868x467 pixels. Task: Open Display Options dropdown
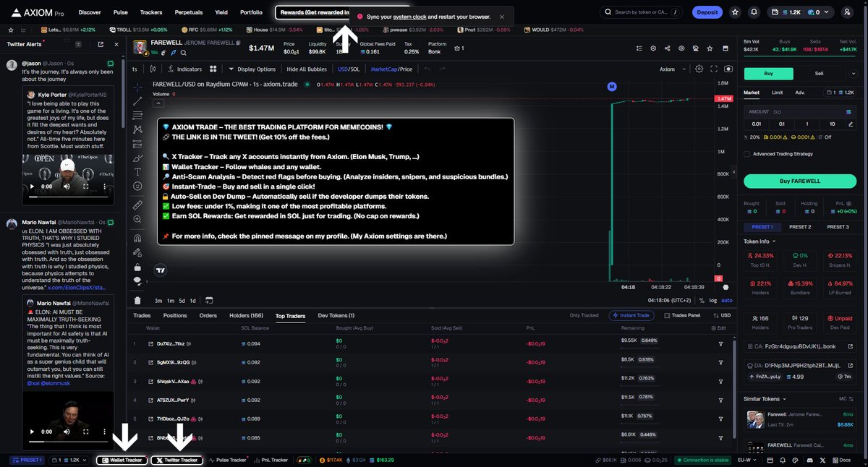tap(252, 69)
